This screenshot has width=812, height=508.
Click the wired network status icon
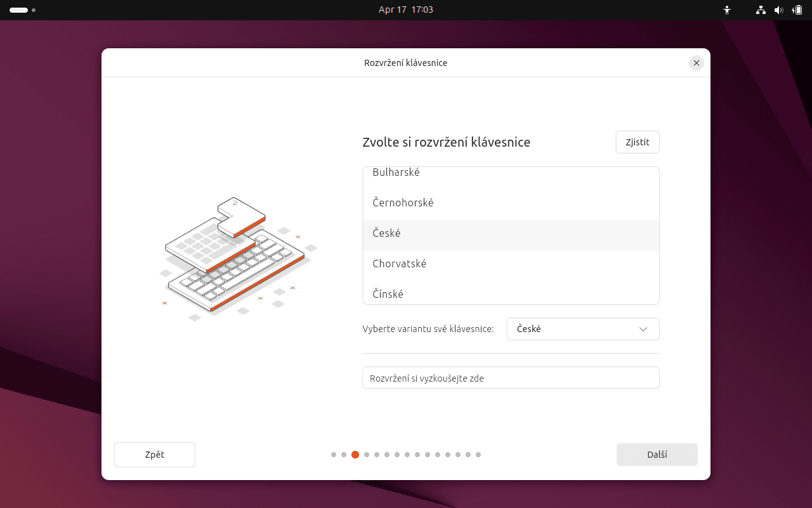point(761,10)
